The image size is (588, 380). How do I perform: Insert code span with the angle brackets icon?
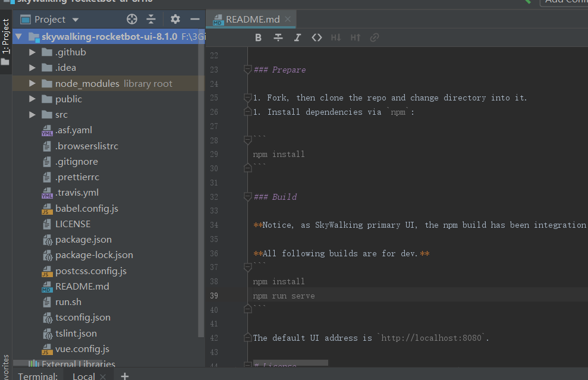point(317,37)
